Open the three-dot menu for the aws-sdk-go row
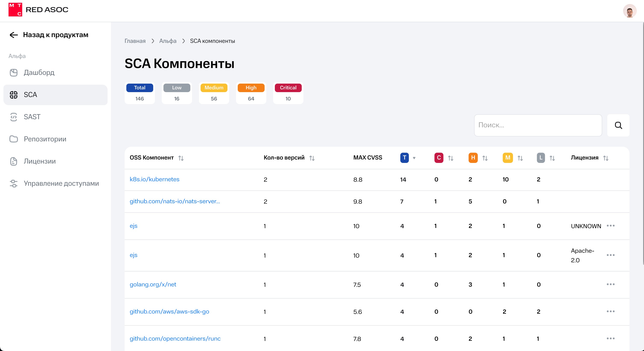 pyautogui.click(x=610, y=311)
